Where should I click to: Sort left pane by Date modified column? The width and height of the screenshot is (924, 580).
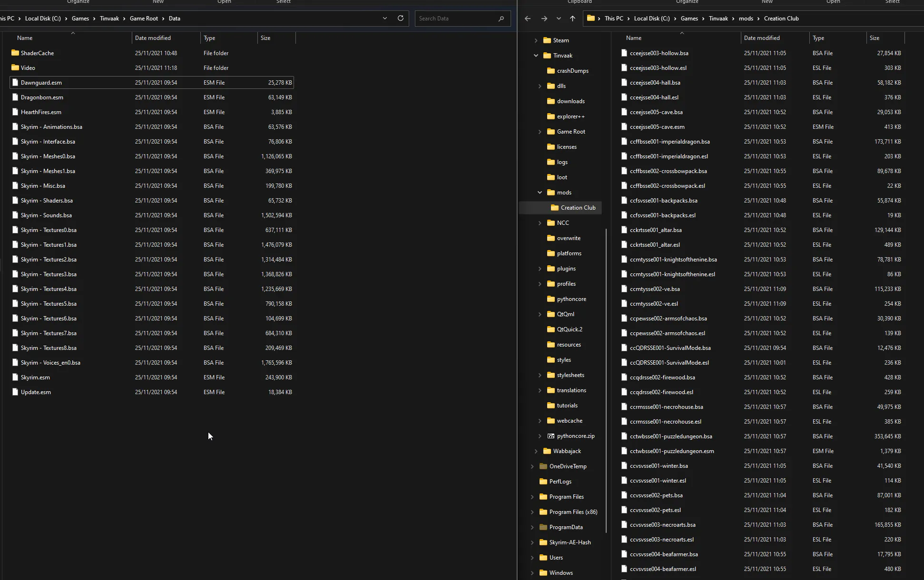click(x=153, y=38)
